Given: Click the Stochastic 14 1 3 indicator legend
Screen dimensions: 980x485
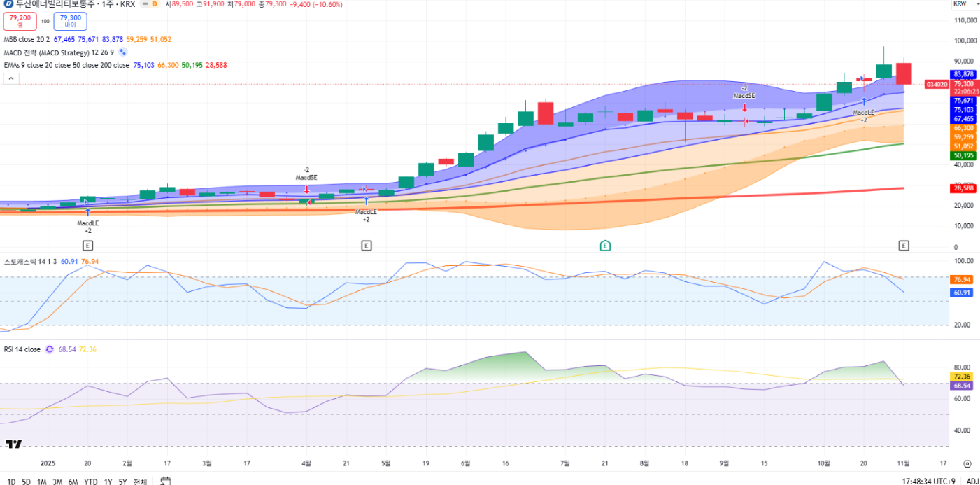Looking at the screenshot, I should [31, 261].
